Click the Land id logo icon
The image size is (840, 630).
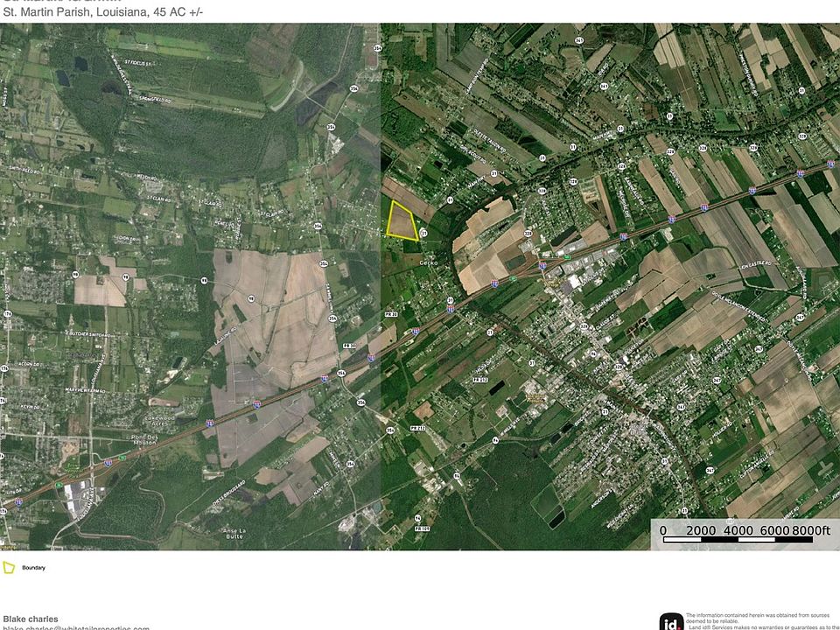(x=671, y=622)
